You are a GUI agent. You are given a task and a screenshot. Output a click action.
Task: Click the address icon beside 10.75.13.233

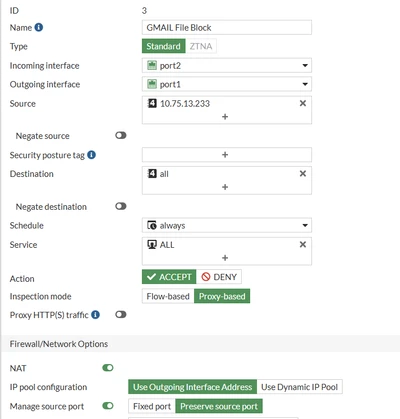click(152, 103)
